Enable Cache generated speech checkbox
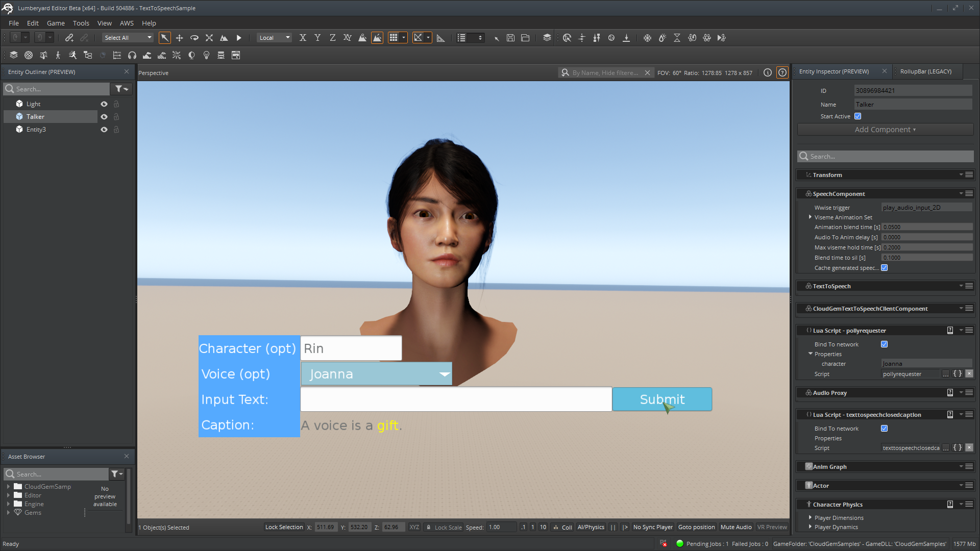The width and height of the screenshot is (980, 551). (885, 268)
